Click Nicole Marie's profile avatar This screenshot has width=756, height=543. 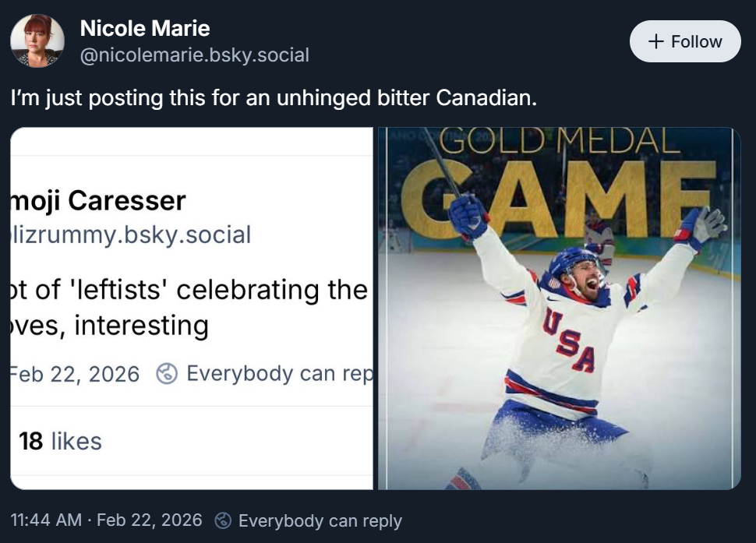coord(37,41)
